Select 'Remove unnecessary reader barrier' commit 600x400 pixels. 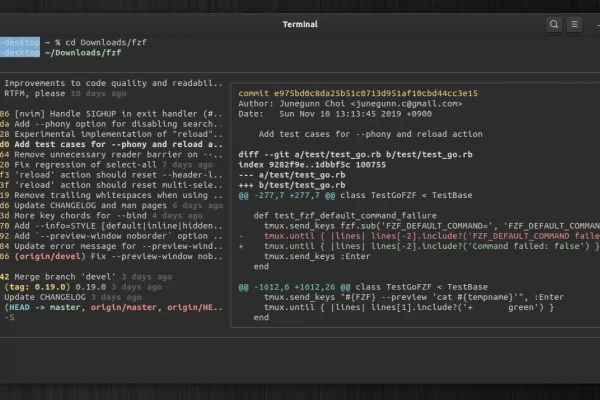pyautogui.click(x=111, y=155)
